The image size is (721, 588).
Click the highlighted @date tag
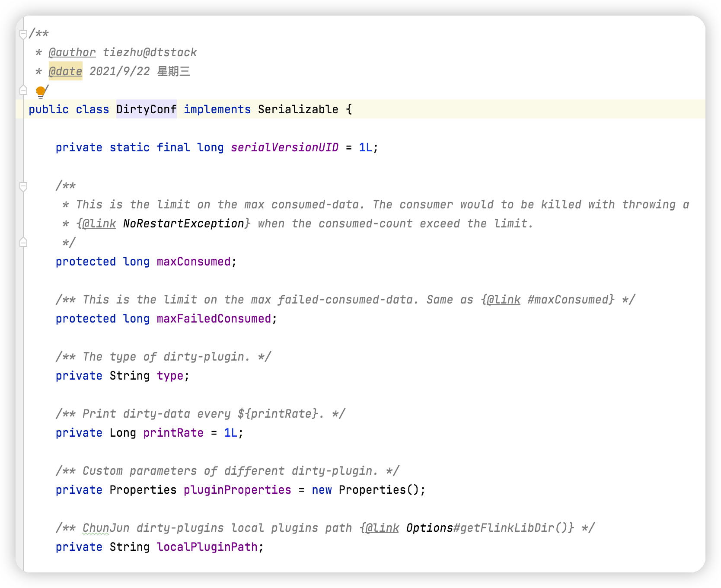65,71
